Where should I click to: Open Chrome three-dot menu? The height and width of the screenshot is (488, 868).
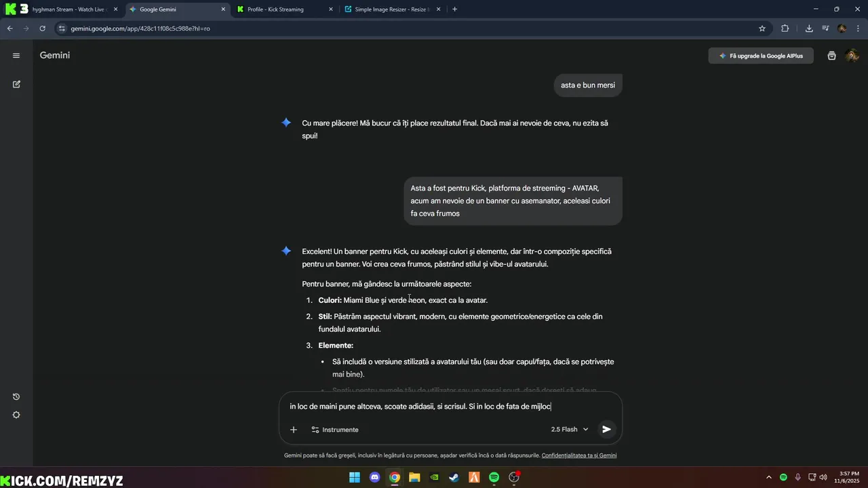point(859,28)
